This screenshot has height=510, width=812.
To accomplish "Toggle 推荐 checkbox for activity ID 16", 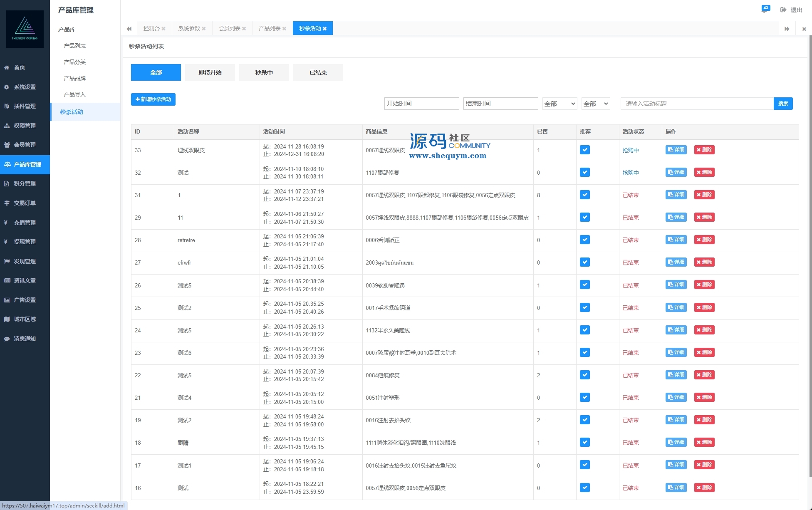I will coord(584,488).
